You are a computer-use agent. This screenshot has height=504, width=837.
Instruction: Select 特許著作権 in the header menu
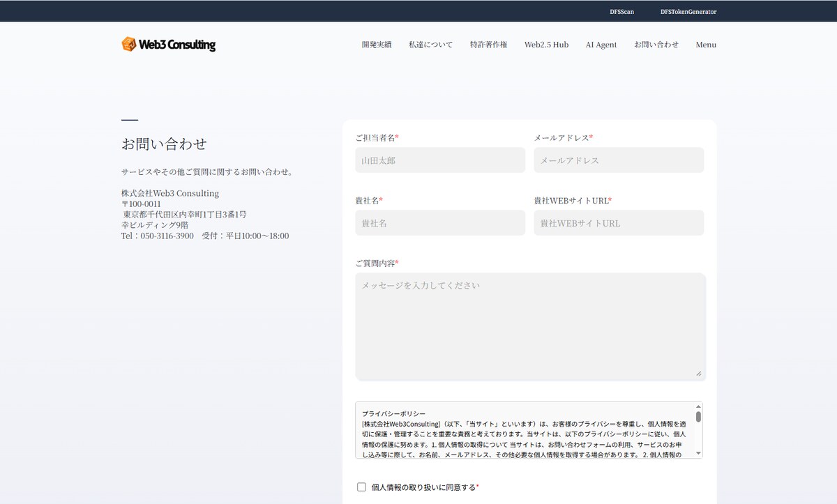(488, 45)
